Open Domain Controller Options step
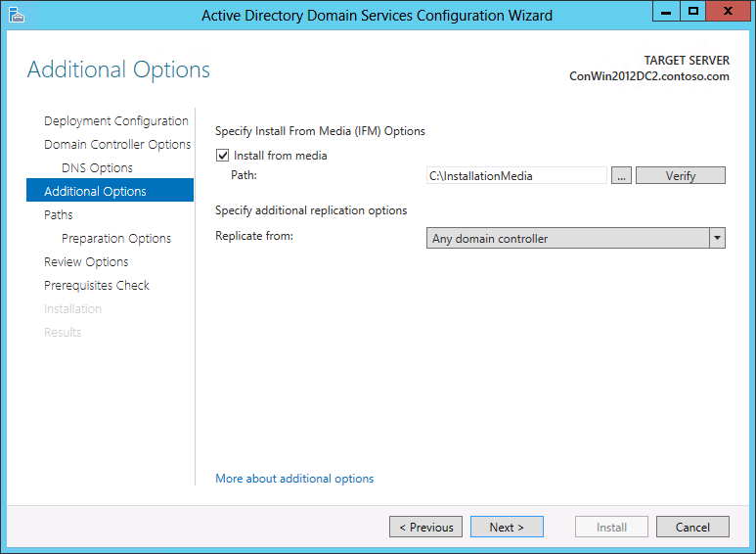The image size is (756, 554). [117, 144]
